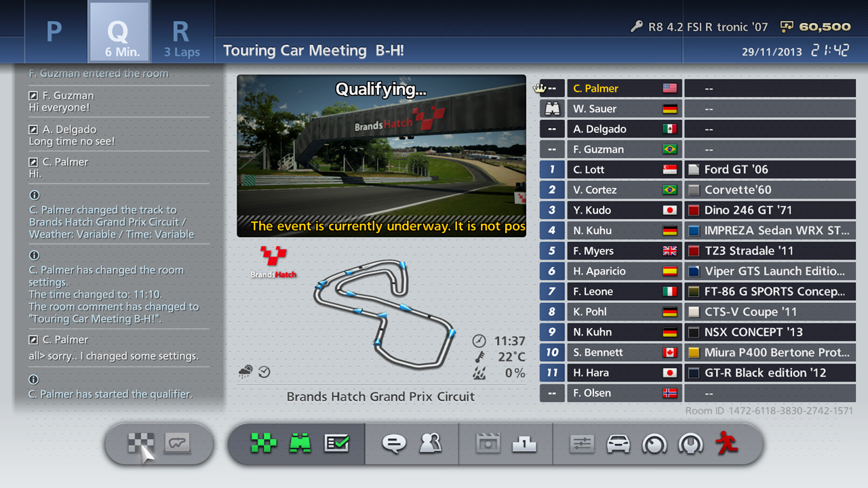Select the blue swatch by IMPREZA Sedan WRX
The width and height of the screenshot is (868, 488).
694,230
